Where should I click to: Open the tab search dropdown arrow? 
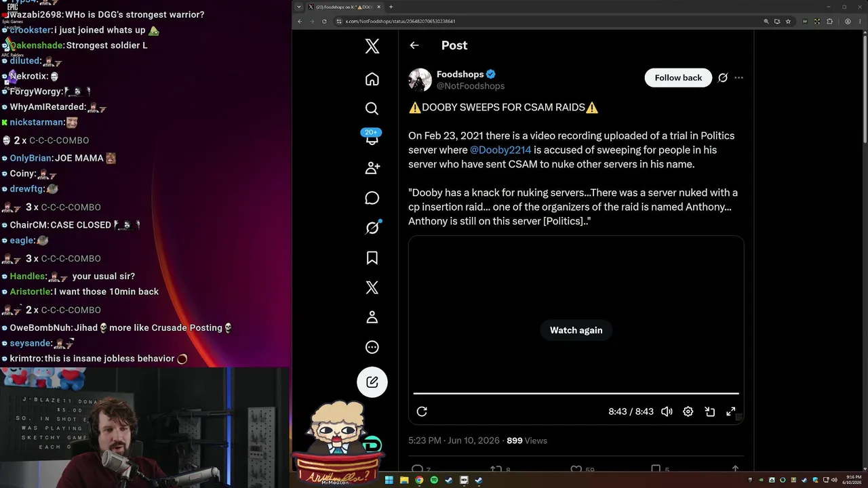(x=298, y=7)
